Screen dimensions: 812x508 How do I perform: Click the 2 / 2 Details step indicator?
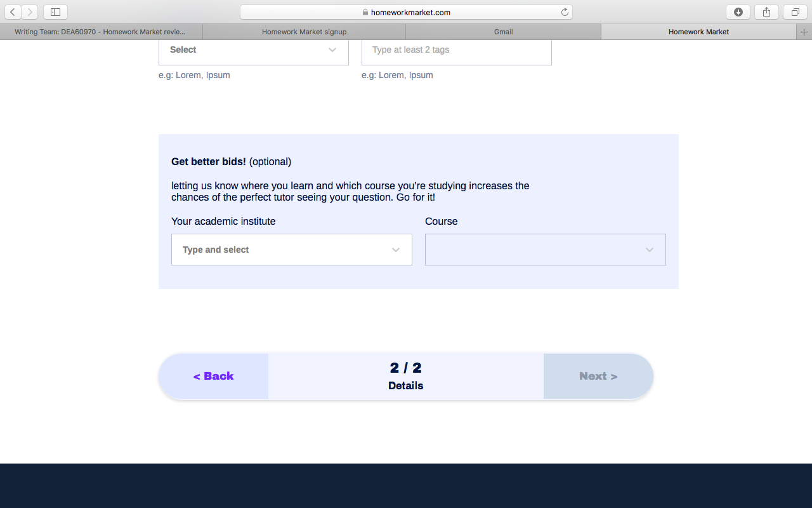[x=405, y=376]
